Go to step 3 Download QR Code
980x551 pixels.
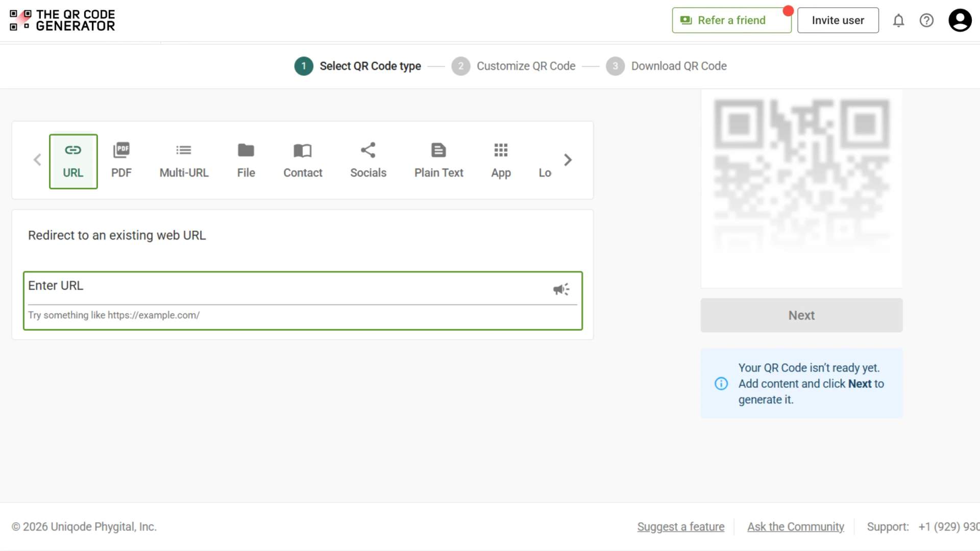point(666,66)
